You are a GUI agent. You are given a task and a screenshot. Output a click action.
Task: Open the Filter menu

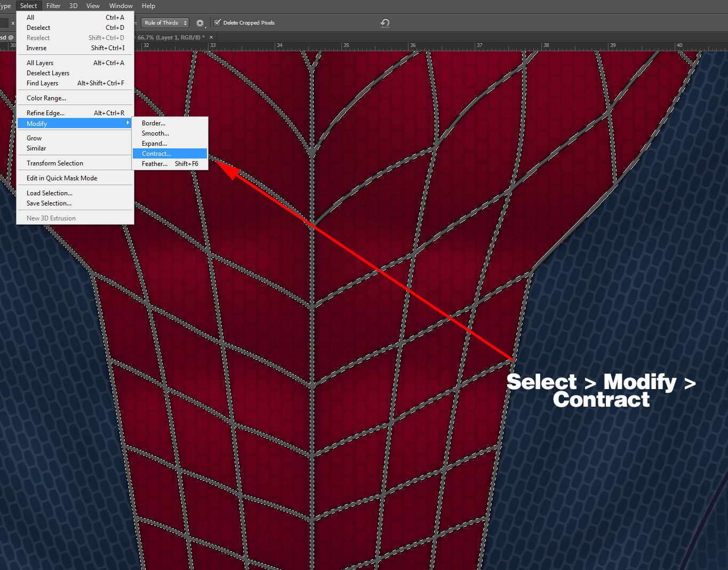coord(53,6)
